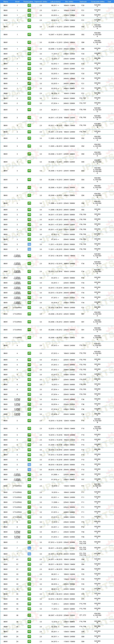This screenshot has height=644, width=114.
Task: Click the 260kW / 354KM power cell
Action: [x=69, y=554]
